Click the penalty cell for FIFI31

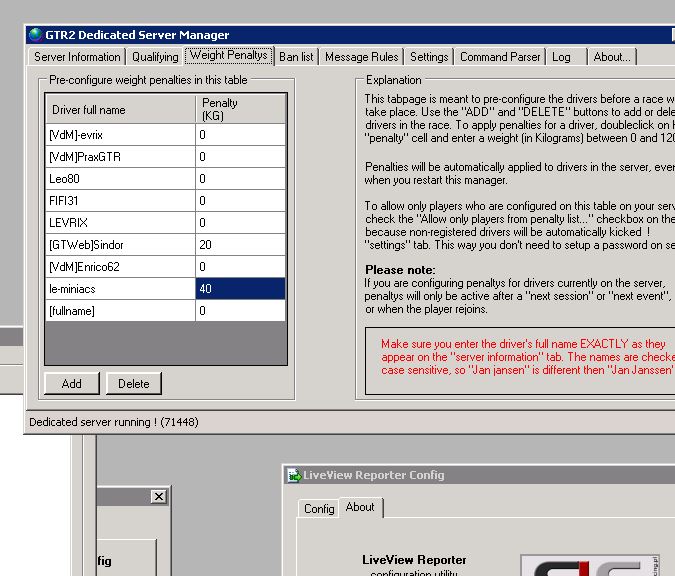click(x=241, y=201)
